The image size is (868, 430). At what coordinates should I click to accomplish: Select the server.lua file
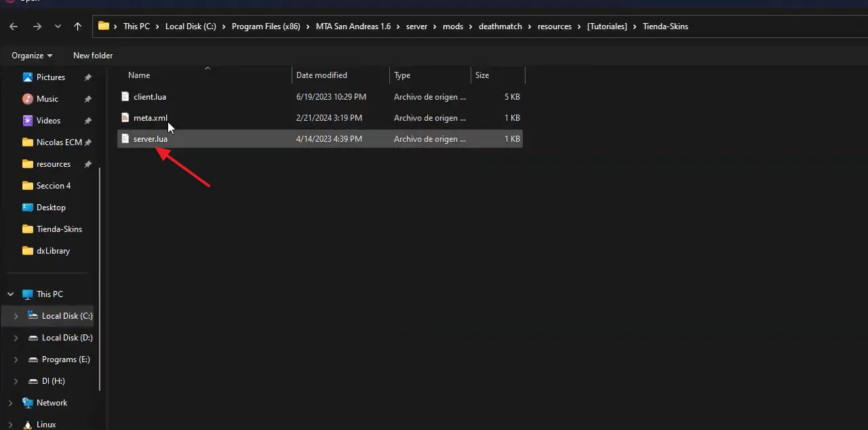point(150,139)
